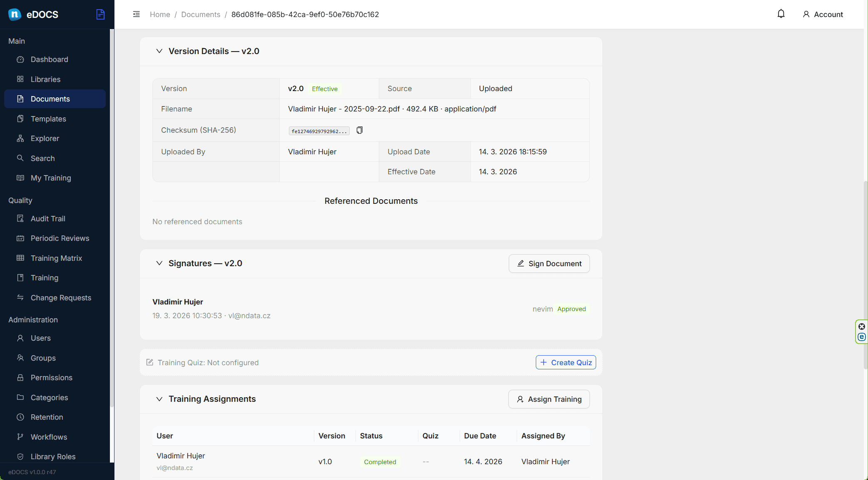868x480 pixels.
Task: Navigate to Audit Trail
Action: [55, 218]
